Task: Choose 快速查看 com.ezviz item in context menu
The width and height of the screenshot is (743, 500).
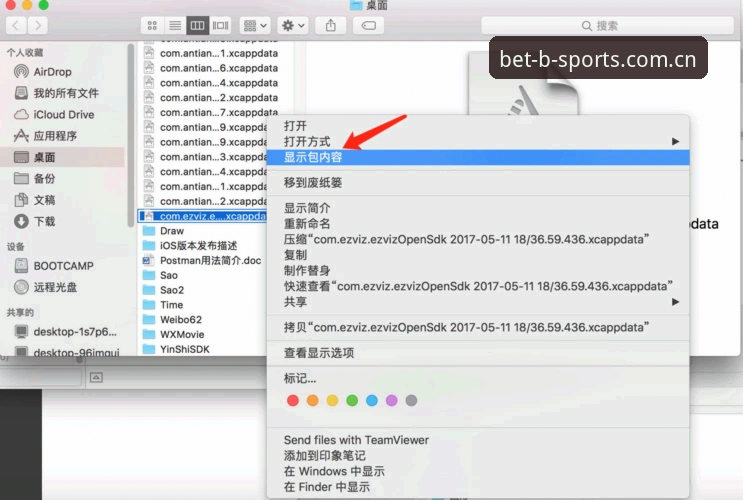Action: tap(478, 286)
